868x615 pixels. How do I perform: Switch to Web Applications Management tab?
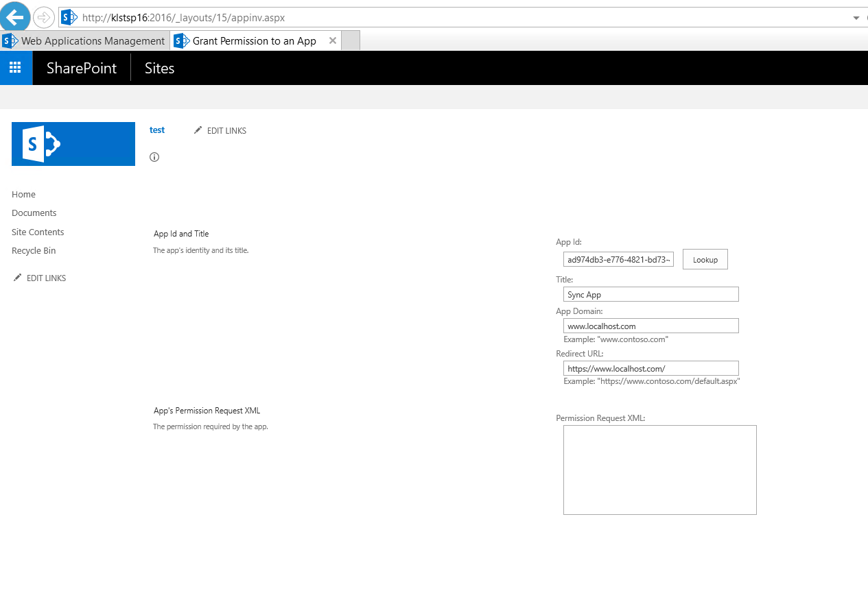coord(84,41)
